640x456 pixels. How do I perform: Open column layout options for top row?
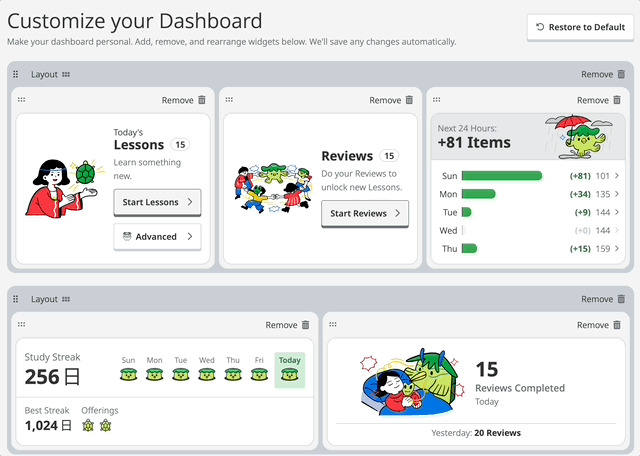66,74
